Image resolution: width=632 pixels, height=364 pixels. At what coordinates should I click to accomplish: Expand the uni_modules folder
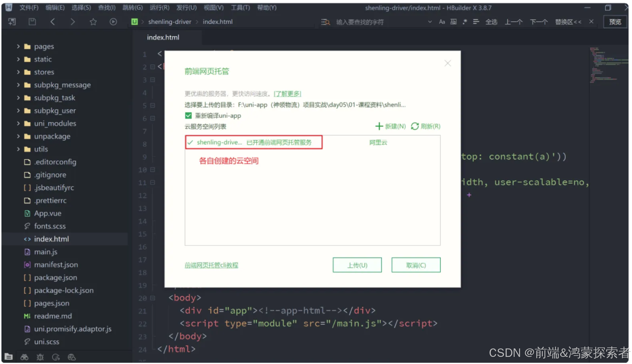[18, 123]
